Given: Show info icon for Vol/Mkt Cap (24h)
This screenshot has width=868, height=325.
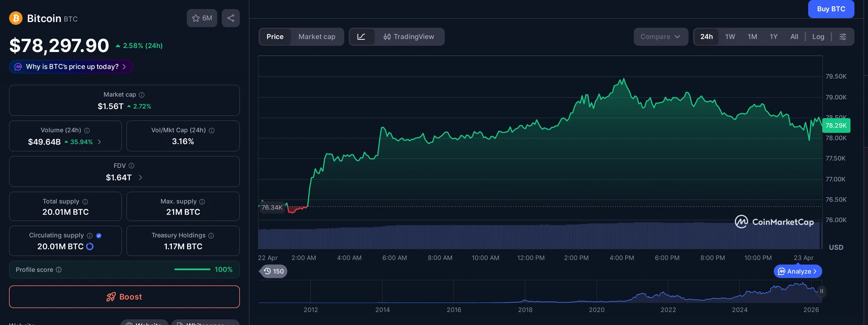Looking at the screenshot, I should (212, 130).
